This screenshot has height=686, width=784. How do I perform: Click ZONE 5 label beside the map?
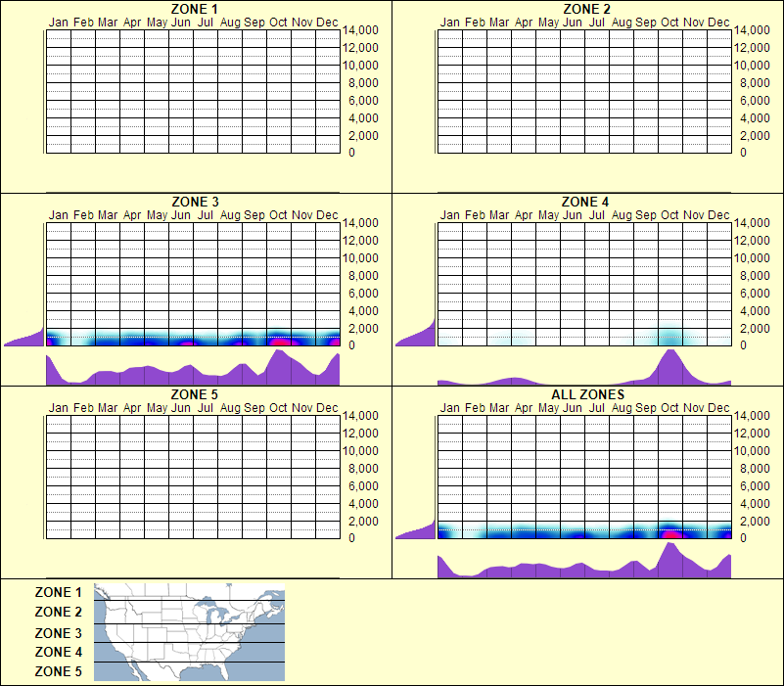(58, 671)
